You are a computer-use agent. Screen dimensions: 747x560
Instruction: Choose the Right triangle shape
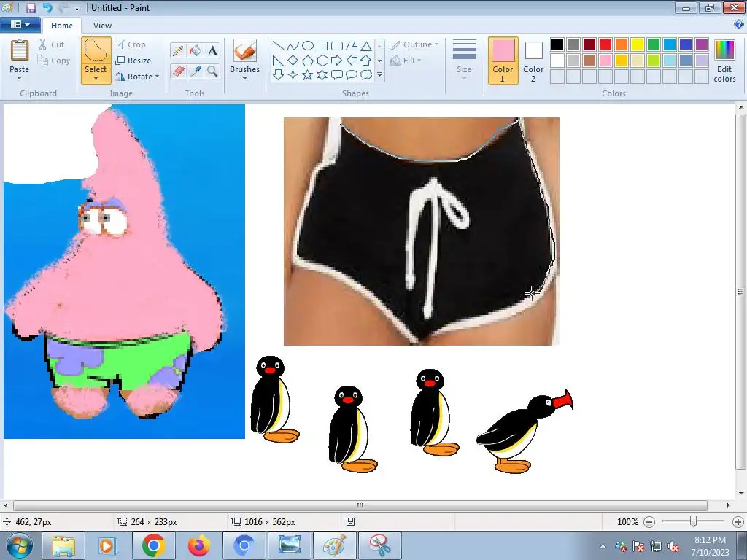tap(279, 61)
